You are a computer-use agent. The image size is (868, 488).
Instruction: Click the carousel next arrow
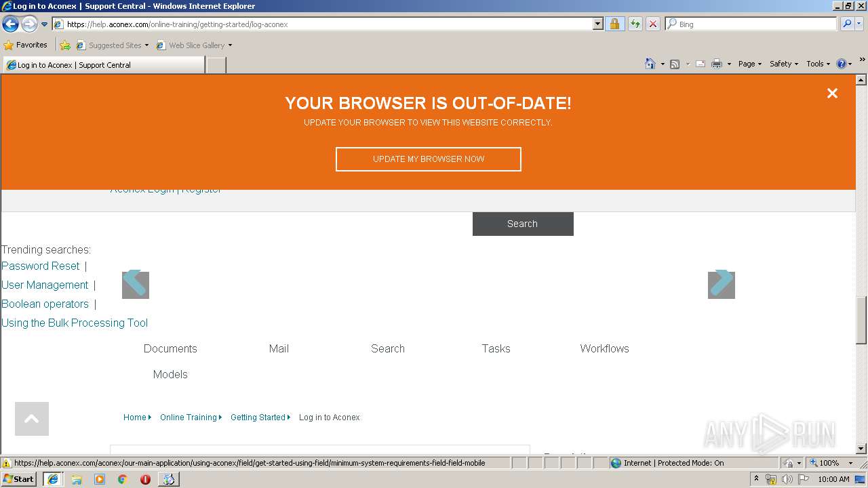coord(722,285)
